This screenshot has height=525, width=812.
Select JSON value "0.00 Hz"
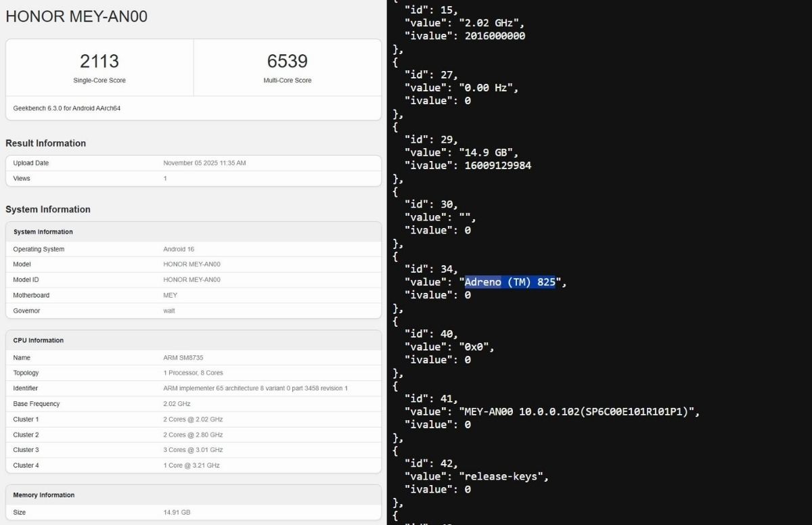[489, 88]
